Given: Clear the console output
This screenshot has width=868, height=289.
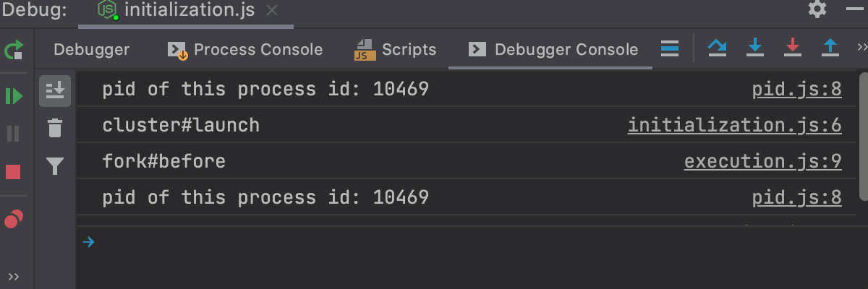Looking at the screenshot, I should (x=55, y=129).
